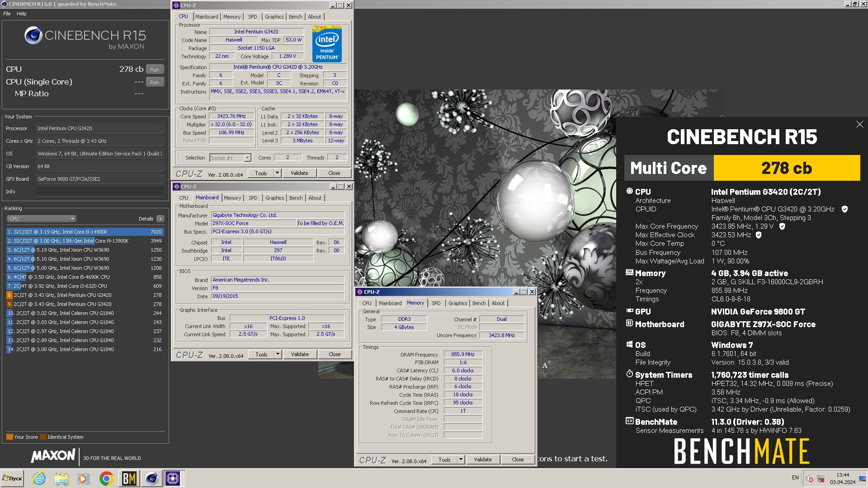Click the Motherboard icon in BenchMate panel
The width and height of the screenshot is (868, 488).
pos(629,324)
